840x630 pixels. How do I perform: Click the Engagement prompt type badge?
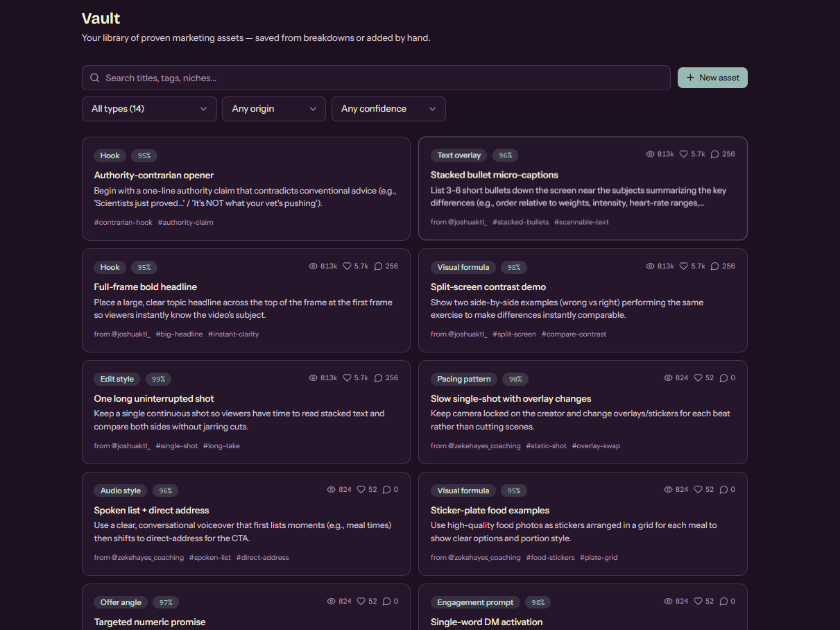tap(476, 602)
